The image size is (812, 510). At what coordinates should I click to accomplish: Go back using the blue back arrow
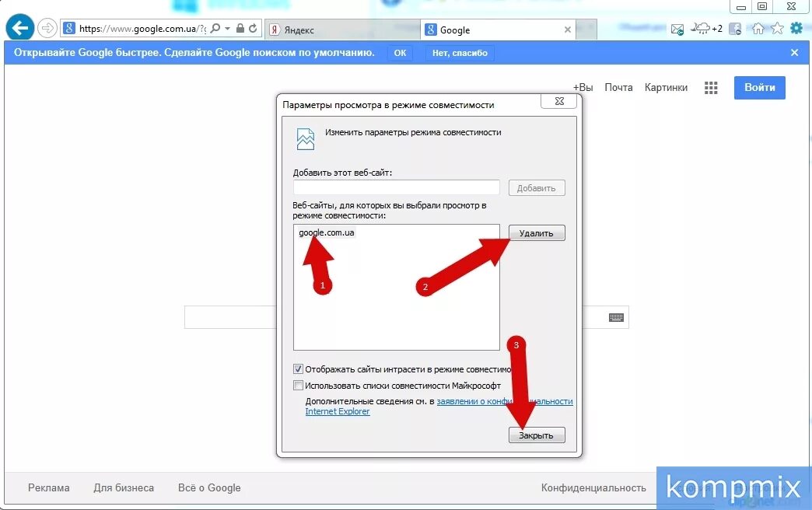(19, 27)
